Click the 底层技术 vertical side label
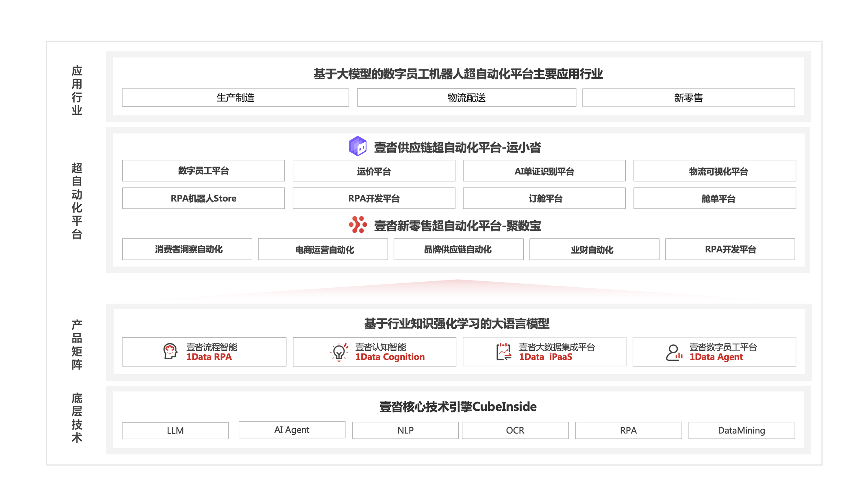 pyautogui.click(x=77, y=418)
